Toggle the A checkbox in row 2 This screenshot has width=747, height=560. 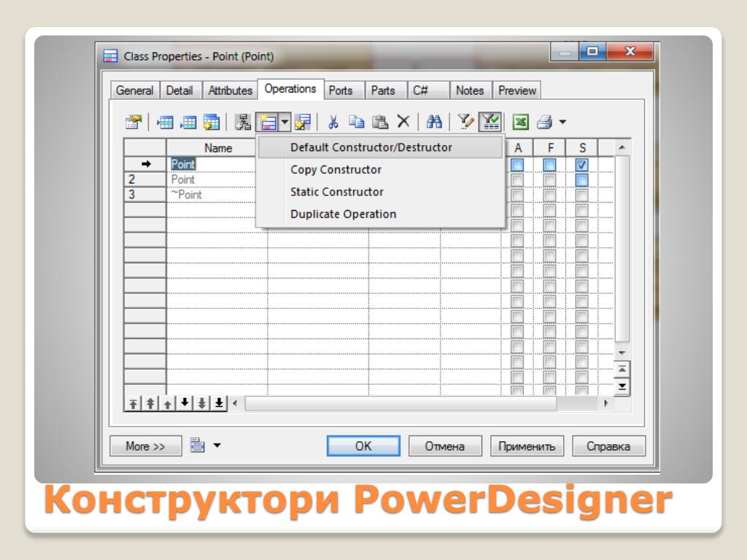[x=517, y=180]
